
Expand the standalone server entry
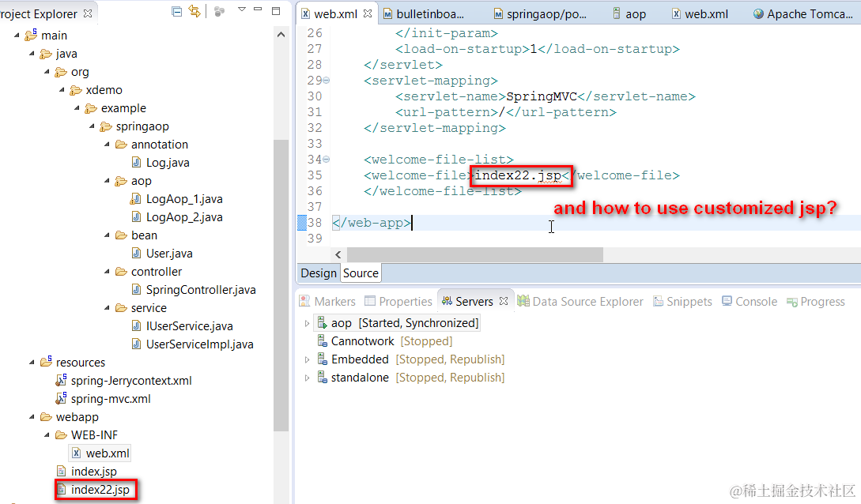click(307, 378)
